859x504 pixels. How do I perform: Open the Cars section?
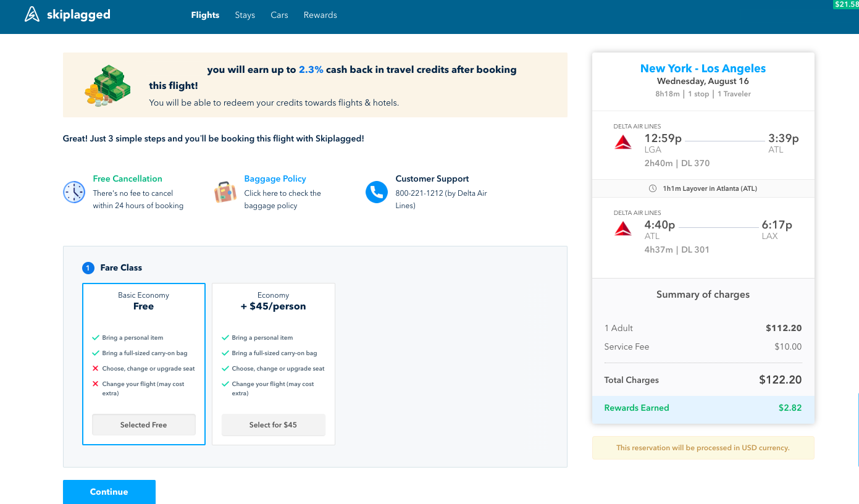click(x=279, y=15)
